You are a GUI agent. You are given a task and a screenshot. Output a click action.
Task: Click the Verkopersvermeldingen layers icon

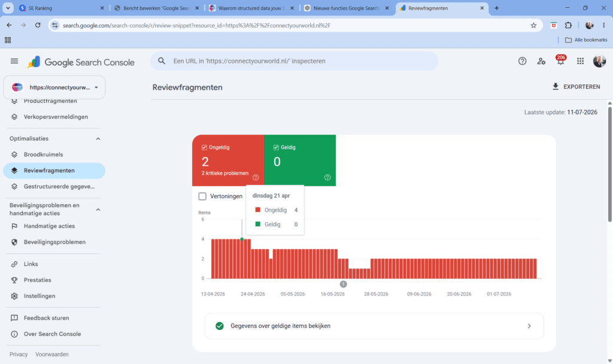(14, 117)
